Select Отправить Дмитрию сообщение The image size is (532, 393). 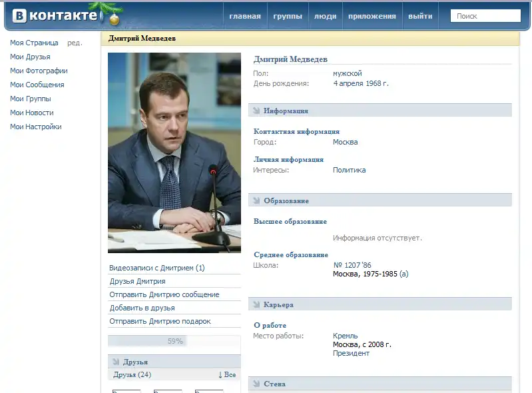(x=164, y=294)
